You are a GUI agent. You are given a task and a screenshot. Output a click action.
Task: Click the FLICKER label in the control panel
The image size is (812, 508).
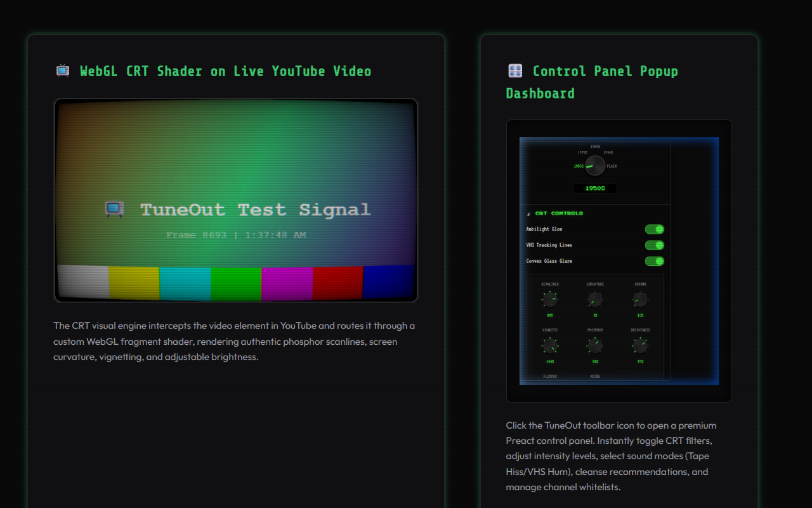[x=550, y=377]
